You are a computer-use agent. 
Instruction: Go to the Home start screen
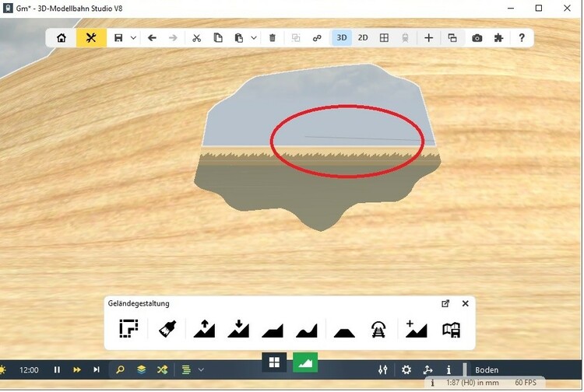(x=62, y=37)
